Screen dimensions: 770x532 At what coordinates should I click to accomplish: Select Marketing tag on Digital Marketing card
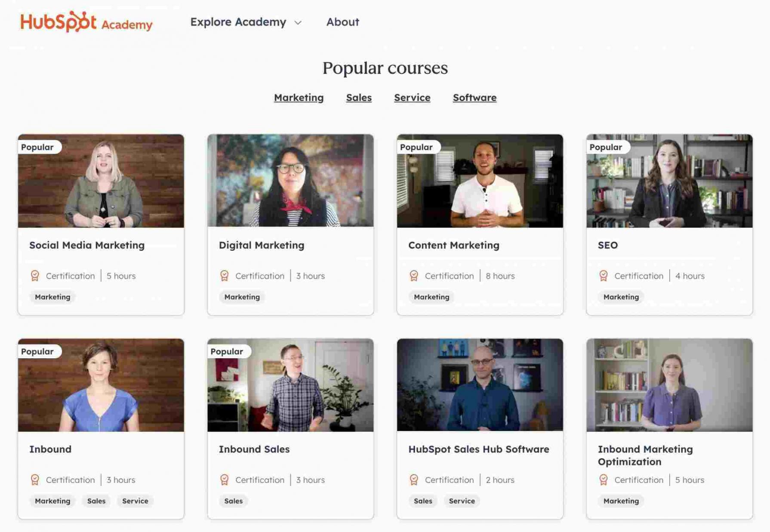[242, 297]
